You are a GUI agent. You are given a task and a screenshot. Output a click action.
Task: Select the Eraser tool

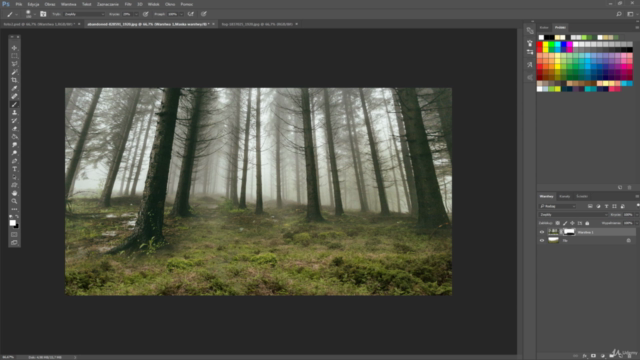[x=14, y=129]
